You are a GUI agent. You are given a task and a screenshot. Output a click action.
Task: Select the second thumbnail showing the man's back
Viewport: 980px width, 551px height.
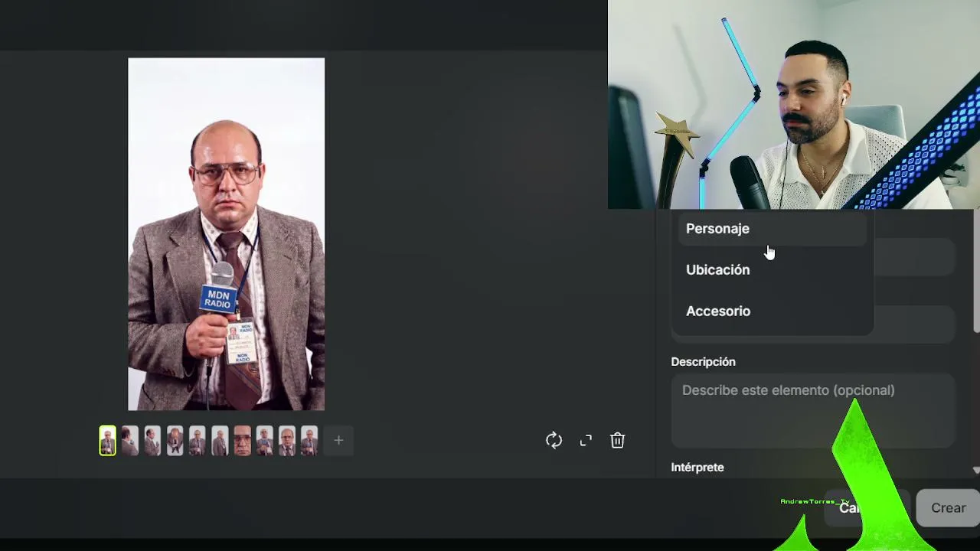pos(130,441)
